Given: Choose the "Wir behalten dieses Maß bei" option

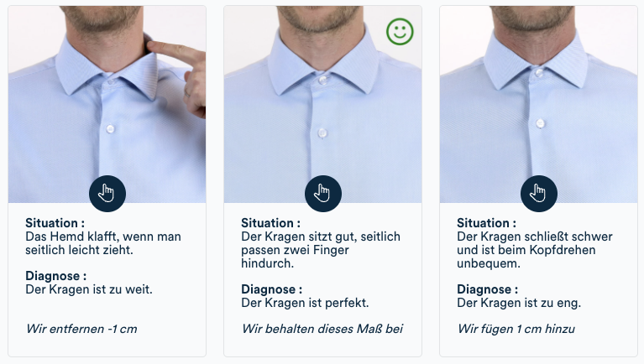Looking at the screenshot, I should pos(322,329).
